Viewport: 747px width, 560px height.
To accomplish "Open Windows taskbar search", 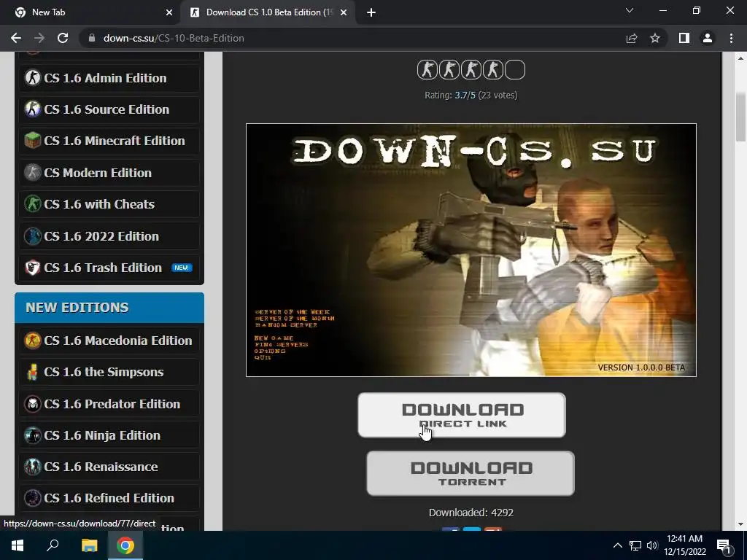I will click(53, 545).
